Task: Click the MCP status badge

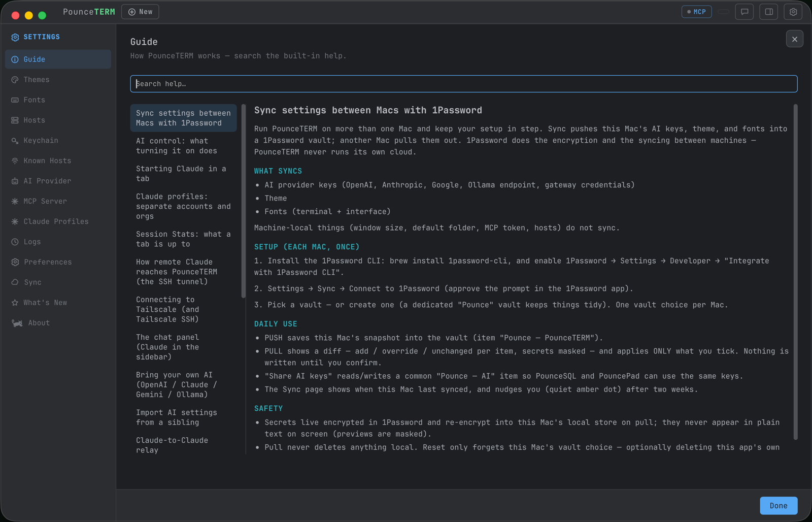Action: (x=696, y=12)
